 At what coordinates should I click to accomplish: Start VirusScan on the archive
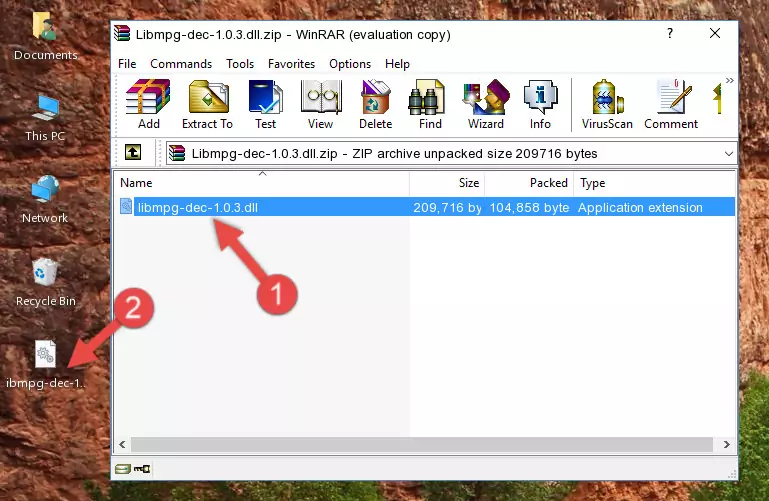(x=607, y=104)
